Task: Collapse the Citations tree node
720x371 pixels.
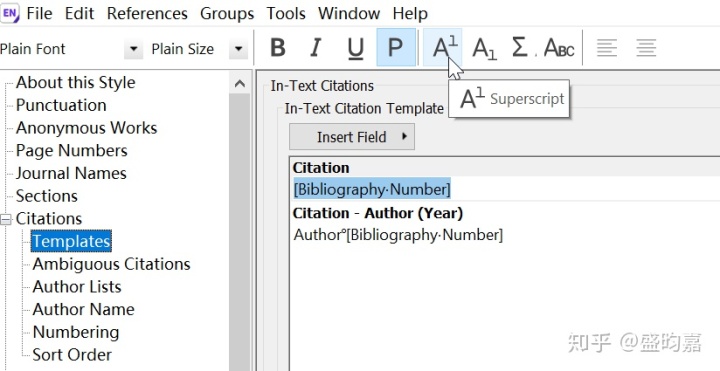Action: [x=6, y=219]
